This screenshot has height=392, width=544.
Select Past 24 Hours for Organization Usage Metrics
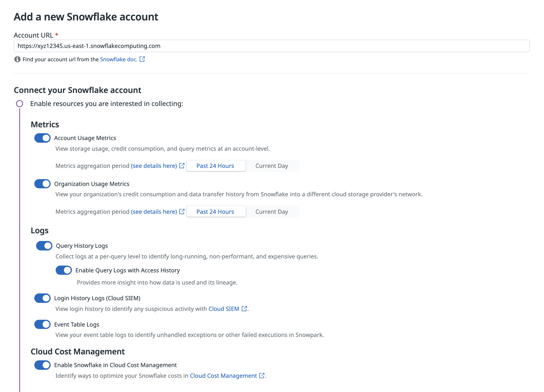216,212
